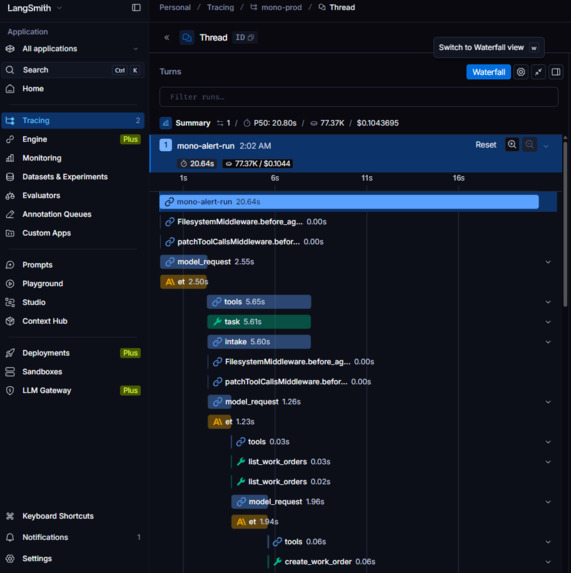The height and width of the screenshot is (573, 571).
Task: Click the Prompts icon
Action: (10, 265)
